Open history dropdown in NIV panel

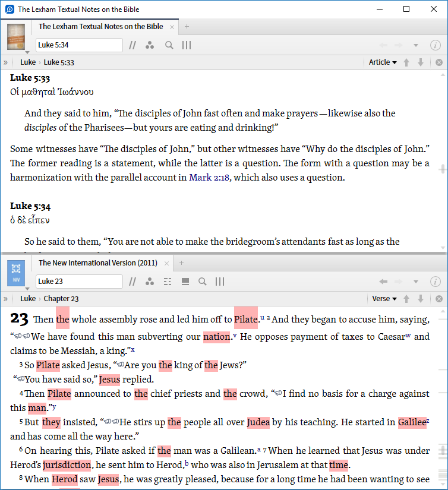(416, 282)
